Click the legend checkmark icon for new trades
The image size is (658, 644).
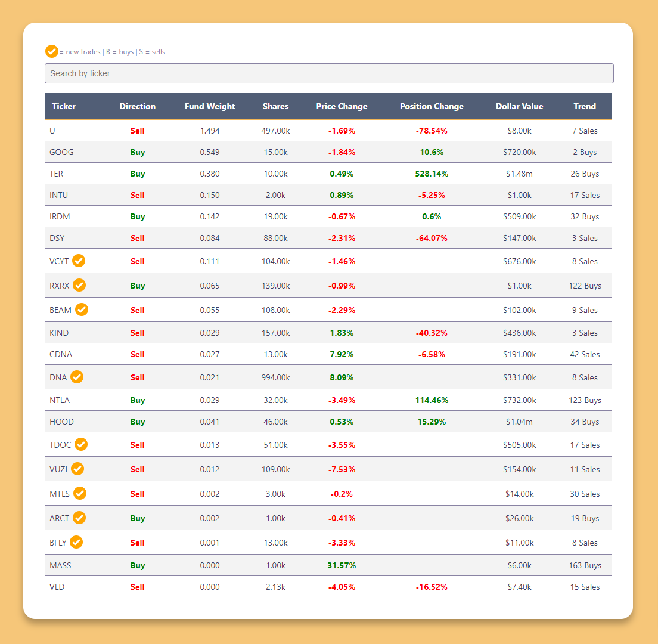pos(52,51)
